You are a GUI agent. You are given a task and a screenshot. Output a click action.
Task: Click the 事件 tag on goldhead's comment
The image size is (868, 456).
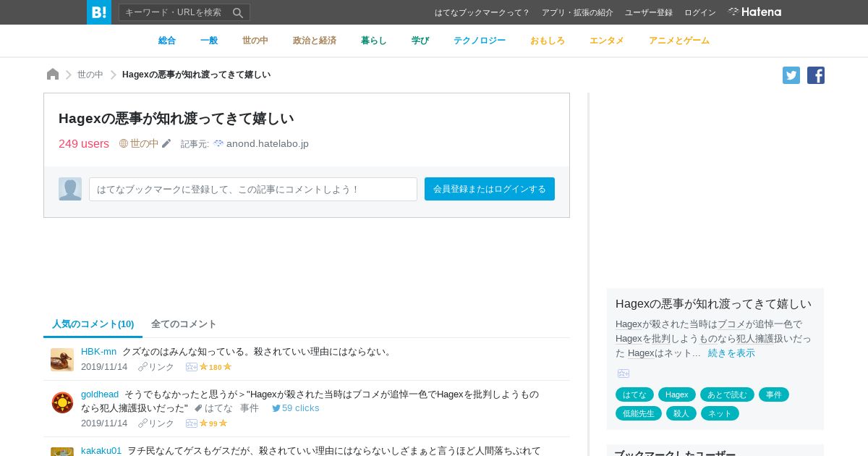[x=250, y=408]
